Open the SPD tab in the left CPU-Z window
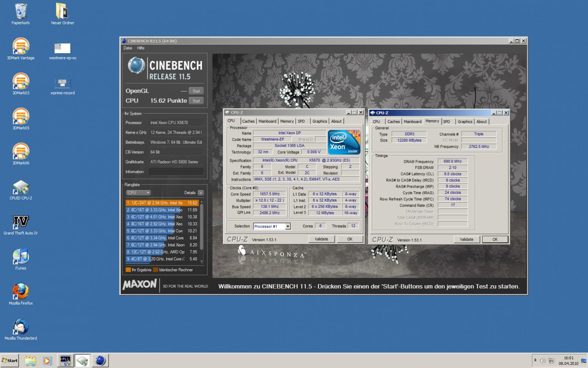 [301, 121]
